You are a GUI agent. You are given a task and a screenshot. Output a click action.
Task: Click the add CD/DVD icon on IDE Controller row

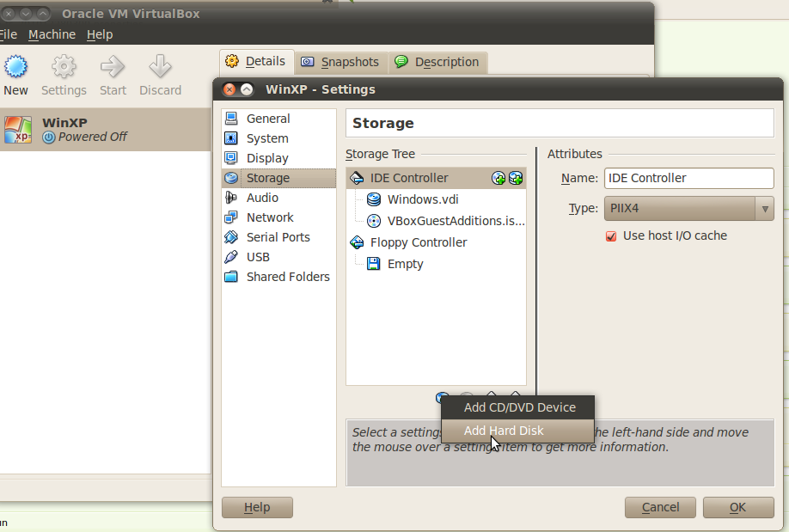(x=498, y=178)
